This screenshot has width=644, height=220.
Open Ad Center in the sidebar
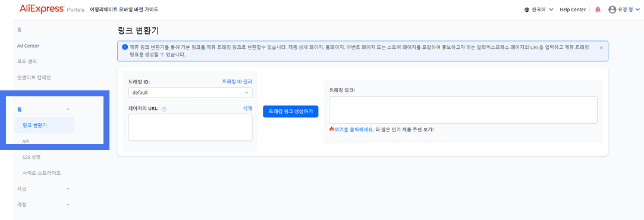29,46
